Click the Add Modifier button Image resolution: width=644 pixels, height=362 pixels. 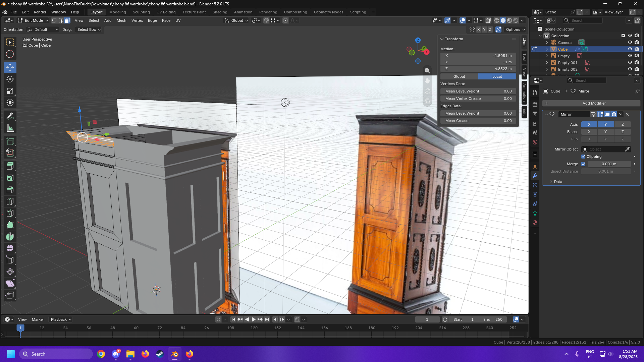591,103
